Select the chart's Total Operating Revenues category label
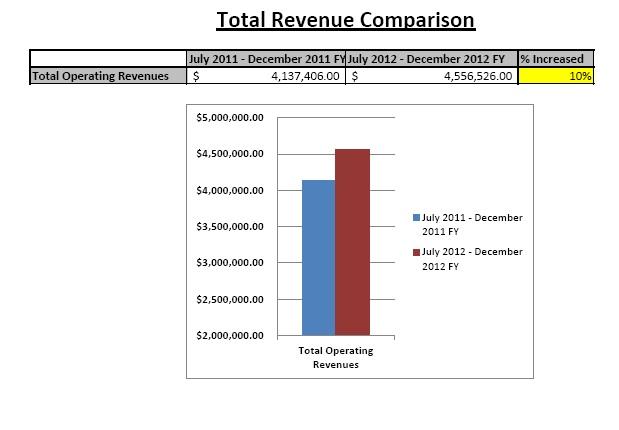Image resolution: width=619 pixels, height=430 pixels. tap(336, 357)
